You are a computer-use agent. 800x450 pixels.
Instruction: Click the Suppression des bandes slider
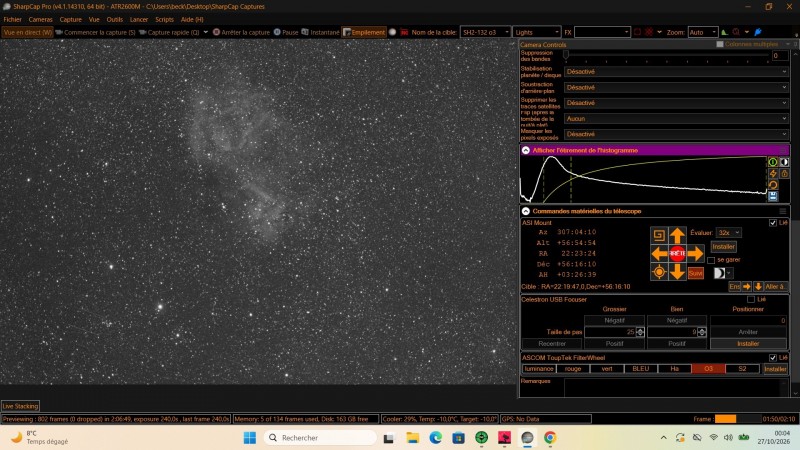pyautogui.click(x=667, y=55)
